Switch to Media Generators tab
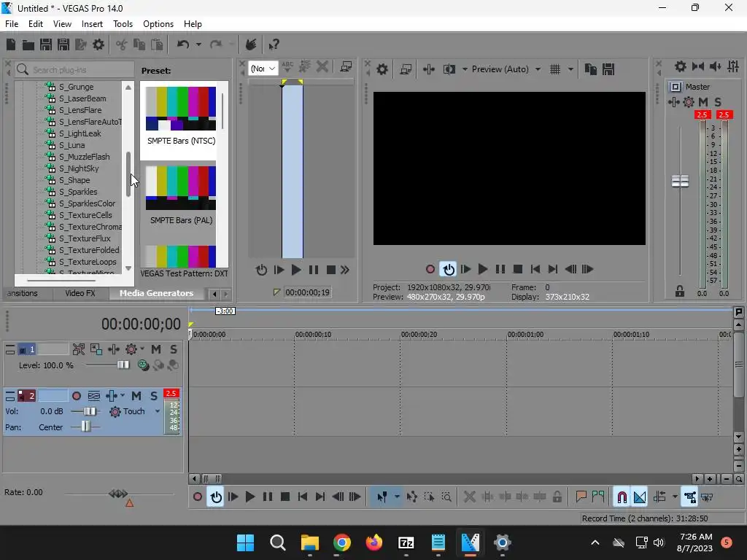Screen dimensions: 747x560 [x=156, y=293]
